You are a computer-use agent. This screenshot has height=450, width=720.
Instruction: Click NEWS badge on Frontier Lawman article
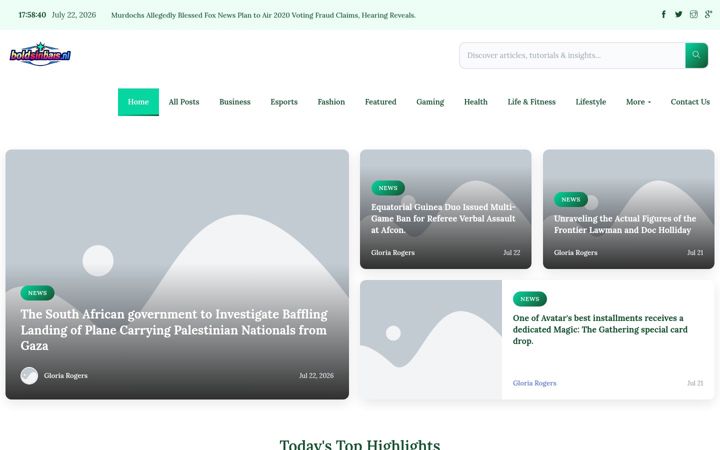tap(571, 199)
